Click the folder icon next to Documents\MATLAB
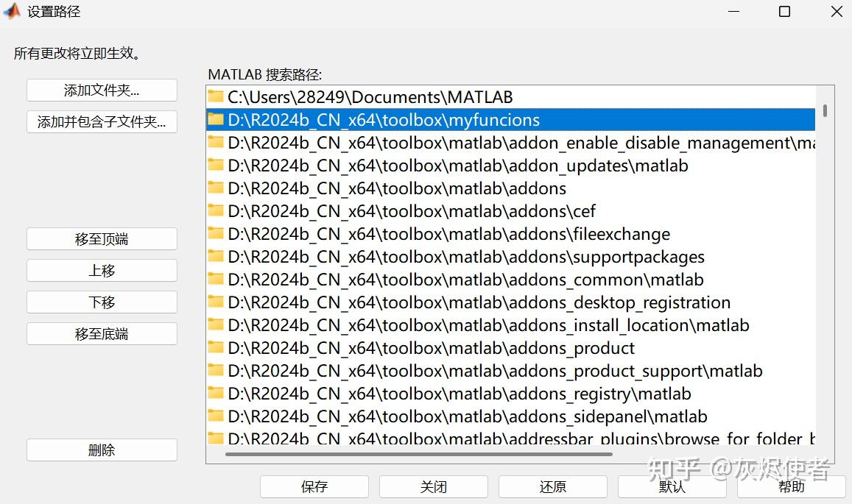 click(216, 96)
